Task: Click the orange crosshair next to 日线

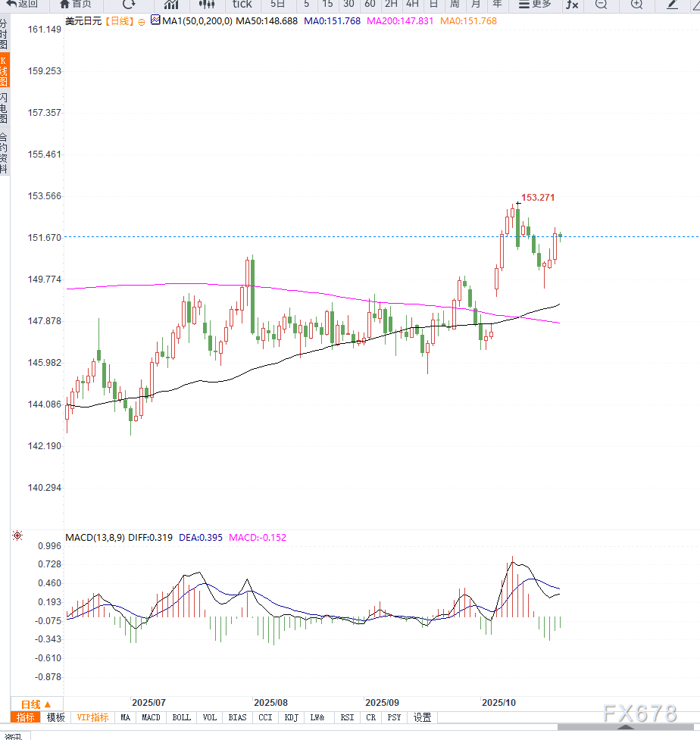Action: (x=141, y=21)
